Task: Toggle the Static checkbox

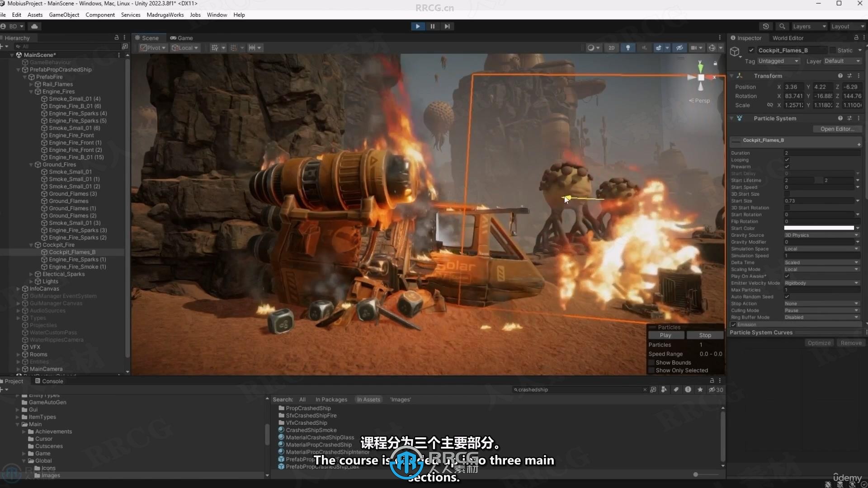Action: coord(833,50)
